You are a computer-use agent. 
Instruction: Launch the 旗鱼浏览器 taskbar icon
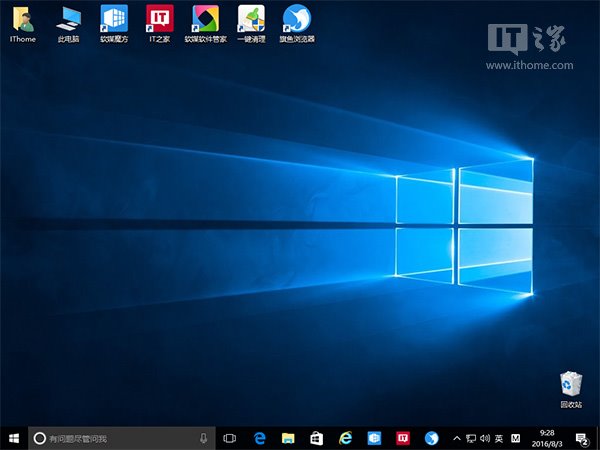coord(432,439)
